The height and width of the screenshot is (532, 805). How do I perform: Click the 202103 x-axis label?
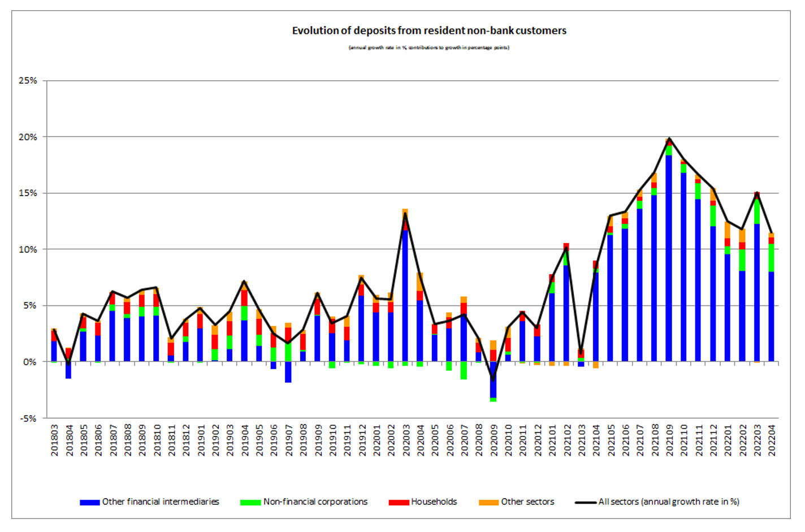[581, 440]
